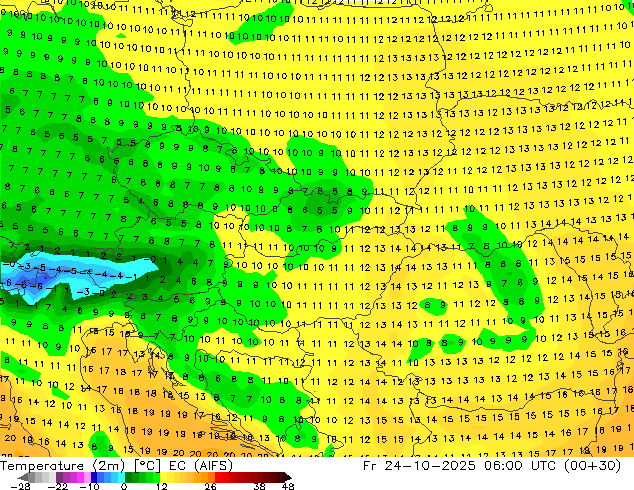Click the bright red legend segment right of 26
Image resolution: width=634 pixels, height=490 pixels.
[218, 477]
